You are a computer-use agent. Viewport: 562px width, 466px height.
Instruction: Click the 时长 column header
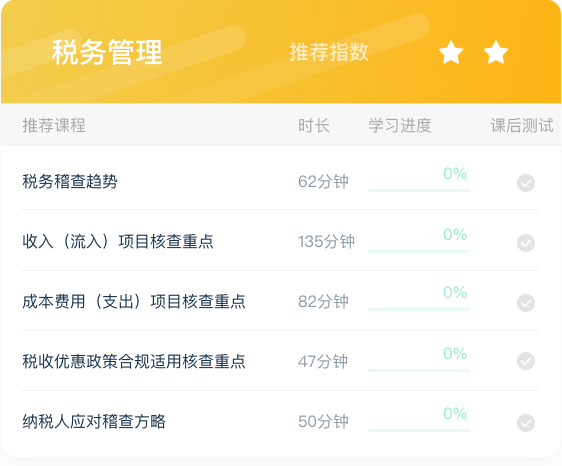pos(314,125)
